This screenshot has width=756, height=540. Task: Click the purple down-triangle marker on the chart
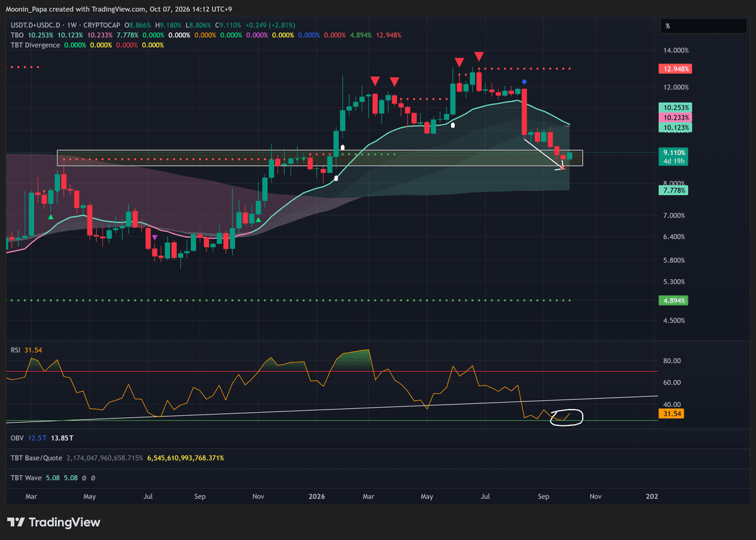coord(155,237)
